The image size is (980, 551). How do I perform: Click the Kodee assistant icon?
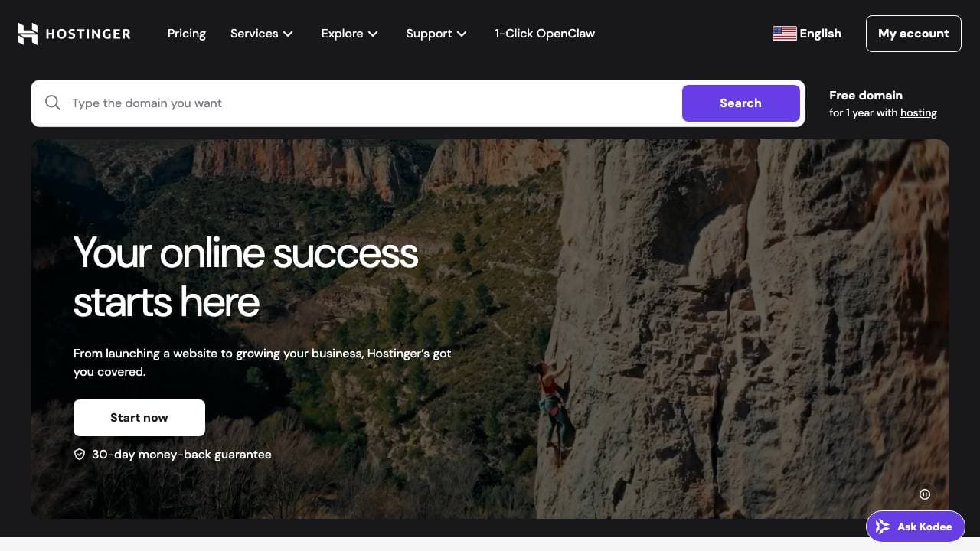pyautogui.click(x=883, y=527)
